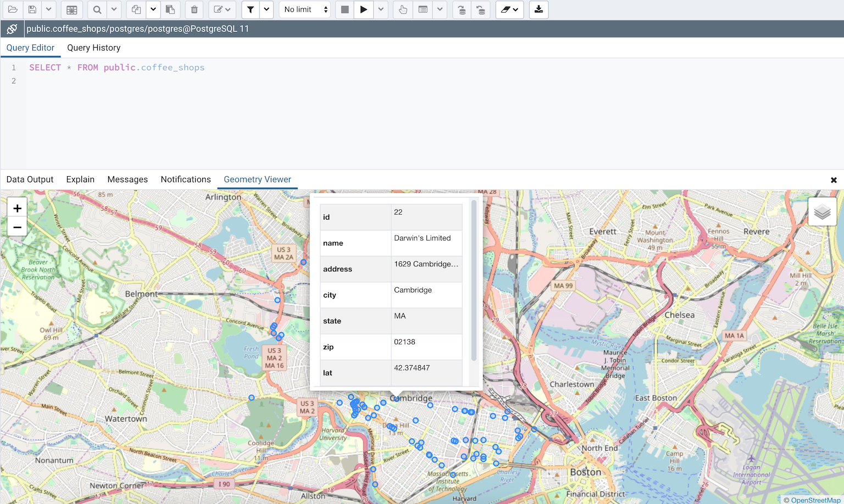Expand the execute options dropdown

click(381, 9)
